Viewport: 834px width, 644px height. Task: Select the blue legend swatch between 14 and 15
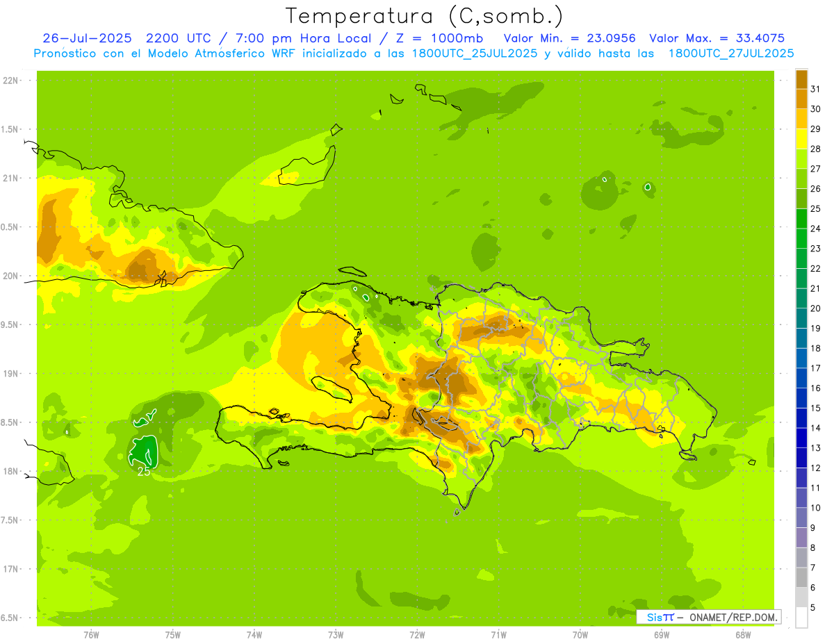pyautogui.click(x=801, y=418)
